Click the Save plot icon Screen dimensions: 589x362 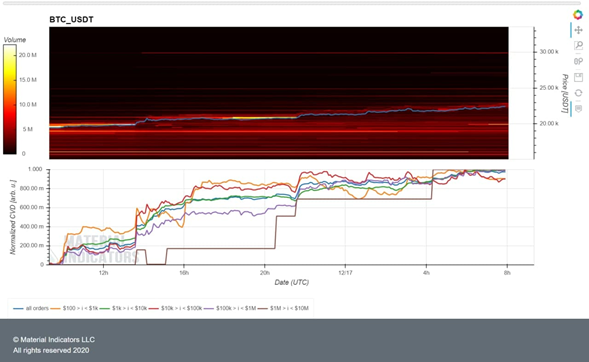pyautogui.click(x=578, y=77)
